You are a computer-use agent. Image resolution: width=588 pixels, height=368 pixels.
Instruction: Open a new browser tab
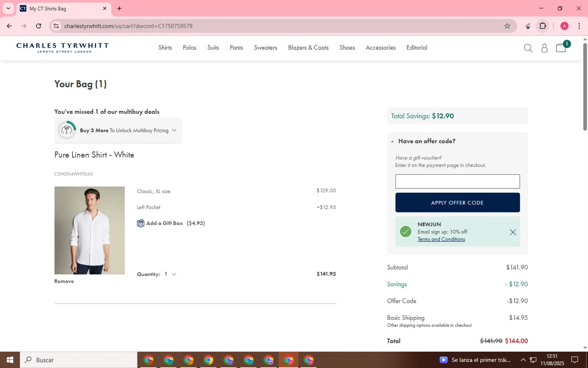pos(120,8)
